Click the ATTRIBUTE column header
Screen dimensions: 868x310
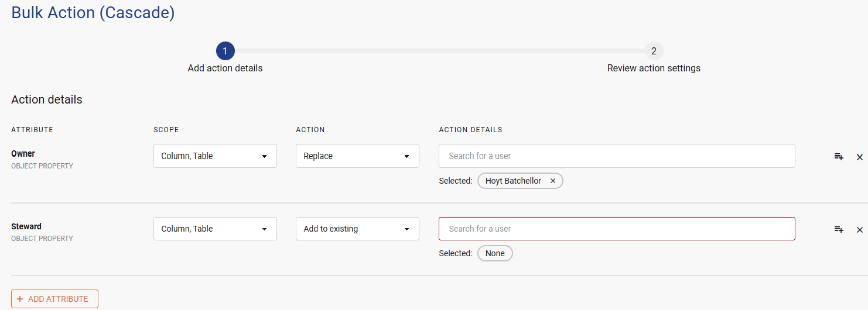pyautogui.click(x=32, y=130)
